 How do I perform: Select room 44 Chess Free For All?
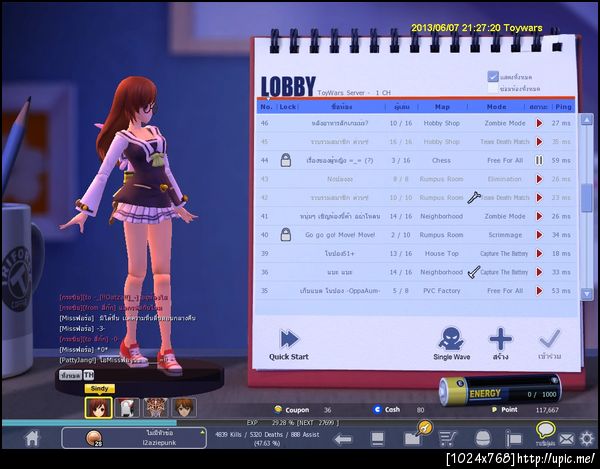pyautogui.click(x=416, y=160)
